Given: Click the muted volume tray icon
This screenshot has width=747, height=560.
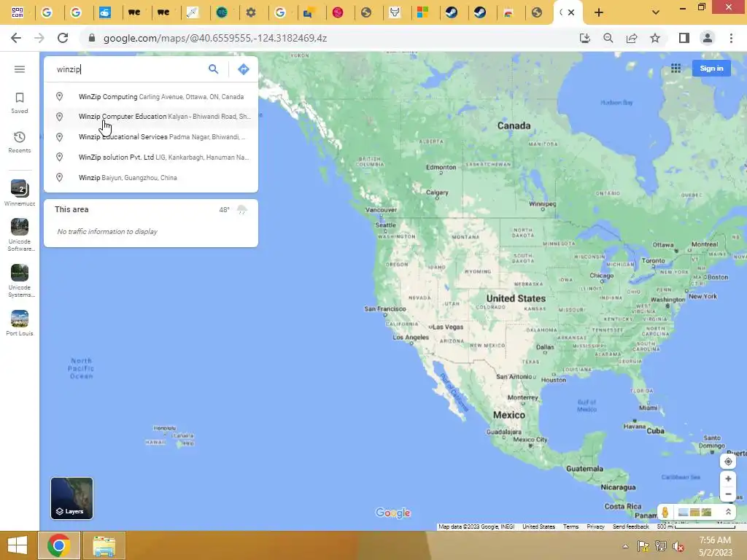Looking at the screenshot, I should point(677,546).
